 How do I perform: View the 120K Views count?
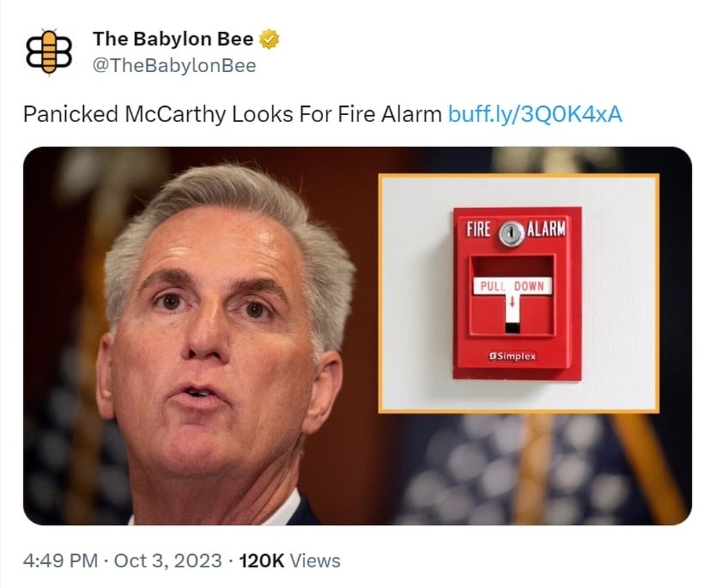point(289,560)
